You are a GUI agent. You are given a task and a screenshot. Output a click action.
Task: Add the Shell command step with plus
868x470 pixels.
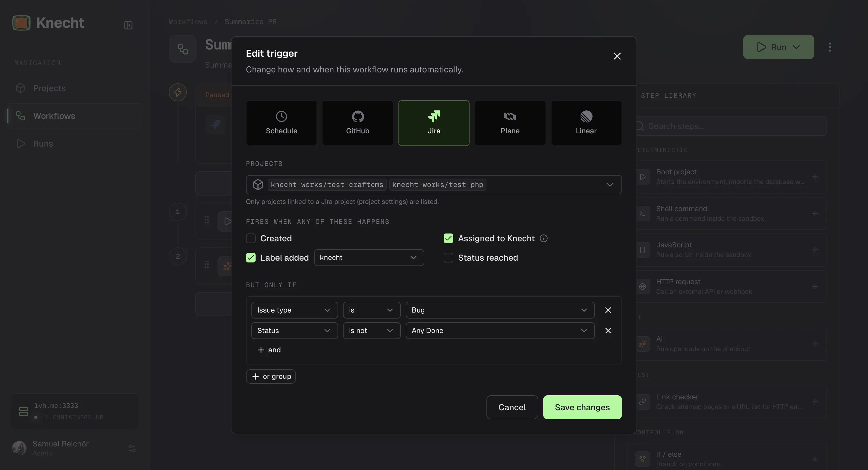pos(815,213)
